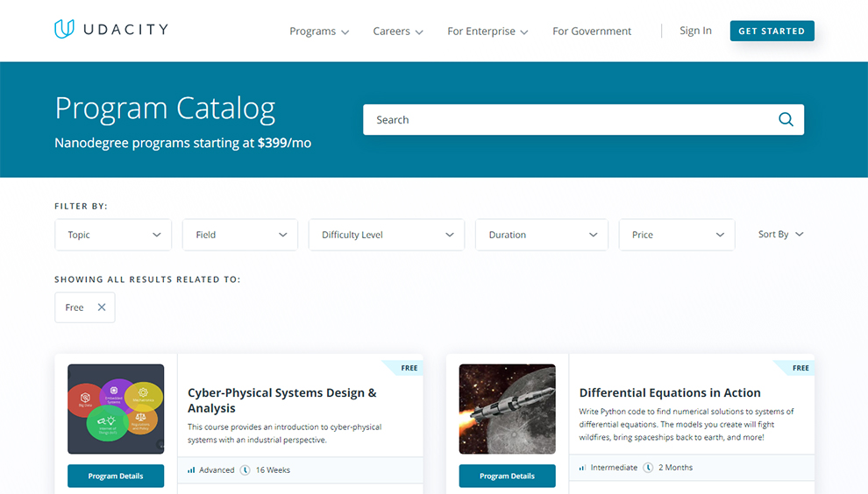Open the Price filter dropdown

click(x=677, y=235)
